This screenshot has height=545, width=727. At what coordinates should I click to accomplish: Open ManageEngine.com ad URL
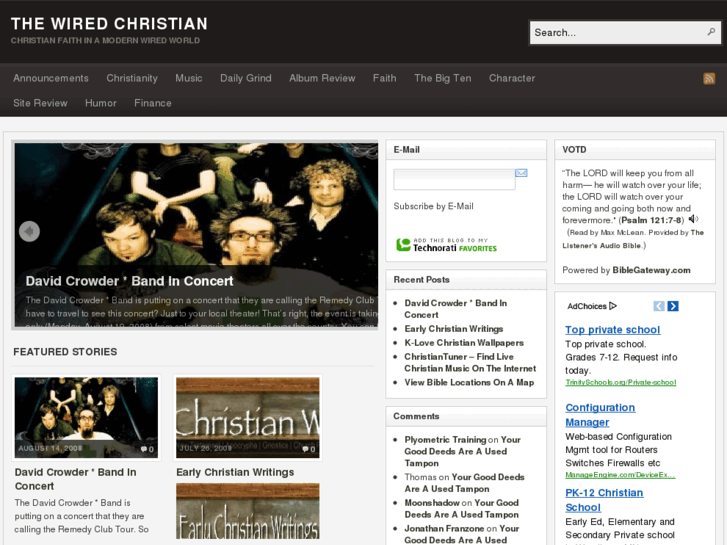click(620, 475)
